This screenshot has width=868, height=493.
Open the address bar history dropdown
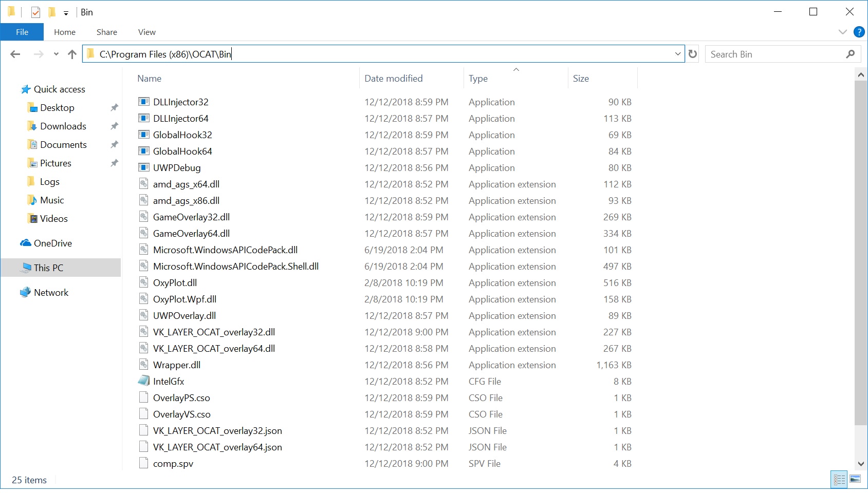678,54
